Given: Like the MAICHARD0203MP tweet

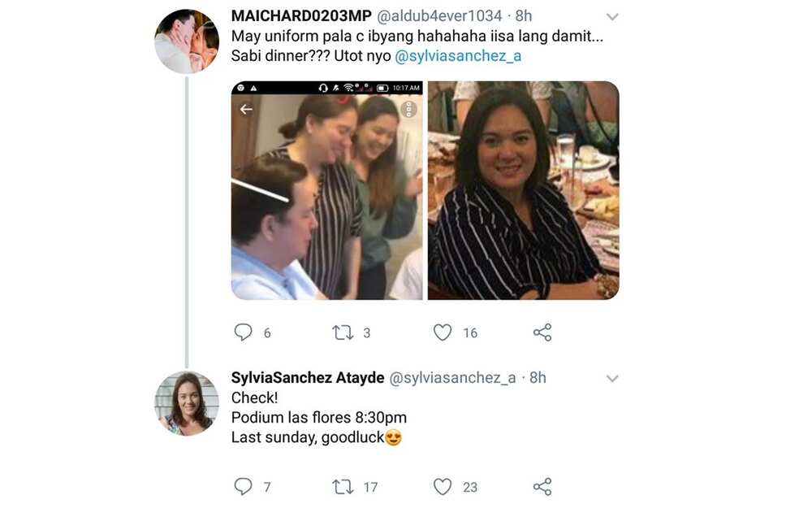Looking at the screenshot, I should pyautogui.click(x=443, y=332).
